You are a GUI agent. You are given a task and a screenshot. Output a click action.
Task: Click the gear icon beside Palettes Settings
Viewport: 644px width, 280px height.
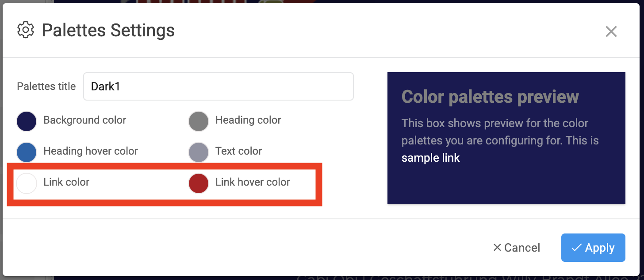click(x=26, y=30)
